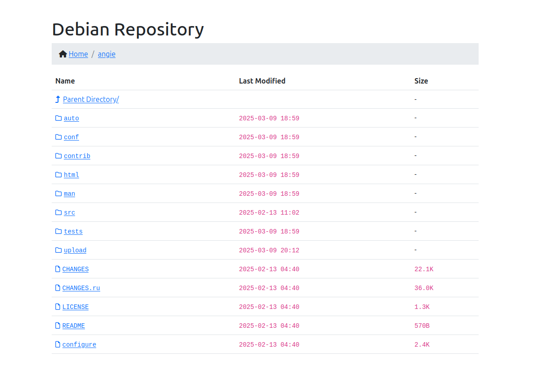Click the folder icon beside auto

pos(58,118)
